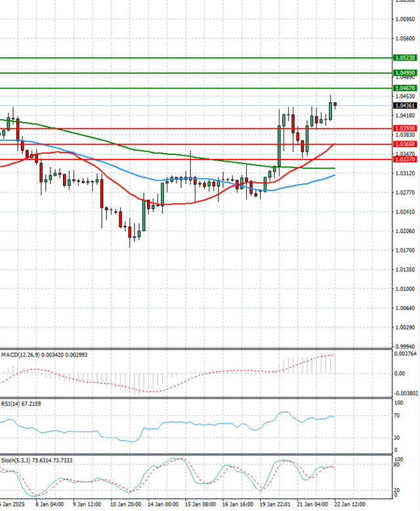Click the 1.01700 price axis value
This screenshot has height=511, width=420.
pos(405,250)
